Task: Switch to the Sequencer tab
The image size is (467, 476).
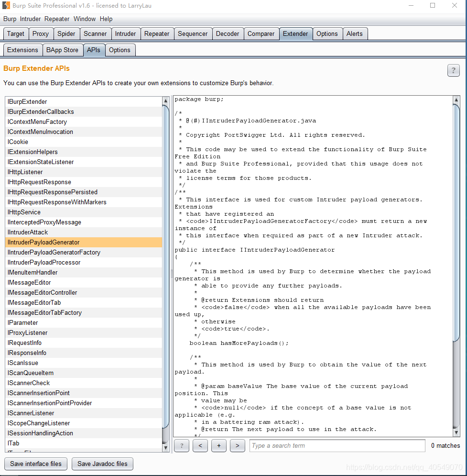Action: pos(193,33)
